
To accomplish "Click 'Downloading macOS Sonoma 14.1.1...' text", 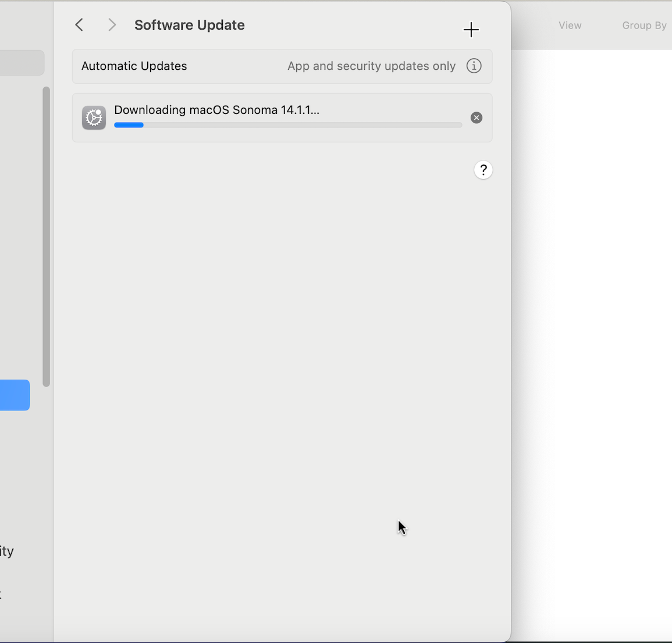I will click(x=216, y=110).
